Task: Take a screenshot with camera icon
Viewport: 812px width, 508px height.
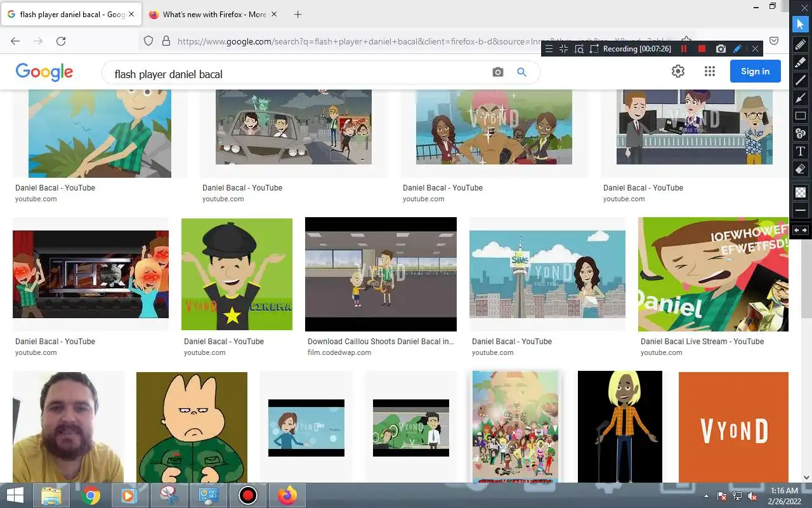Action: pos(721,49)
